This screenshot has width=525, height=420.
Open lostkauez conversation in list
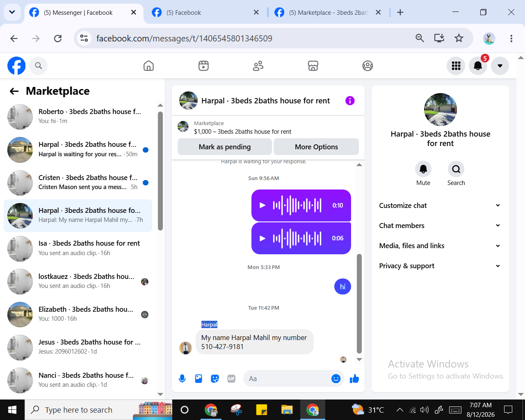78,281
